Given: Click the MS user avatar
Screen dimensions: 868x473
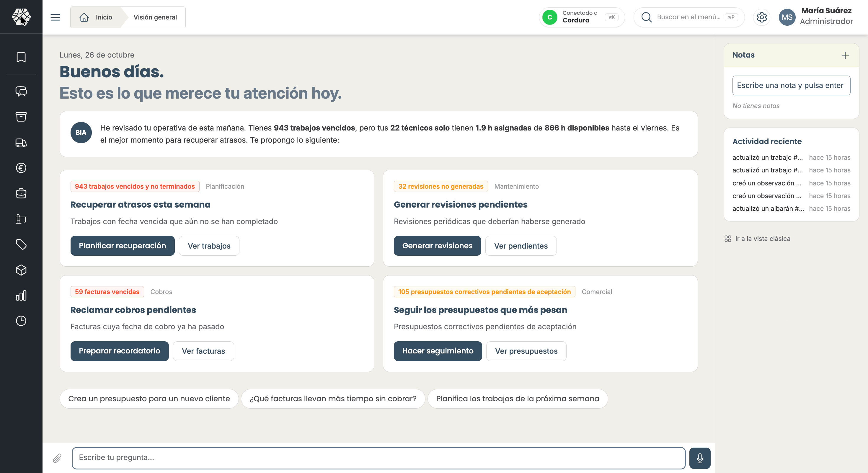Looking at the screenshot, I should [x=787, y=17].
